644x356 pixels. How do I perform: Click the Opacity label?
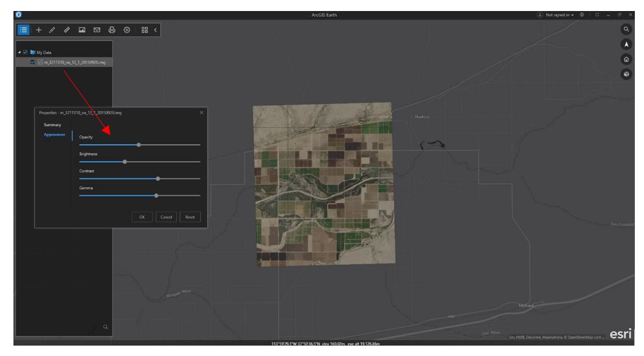pyautogui.click(x=86, y=137)
